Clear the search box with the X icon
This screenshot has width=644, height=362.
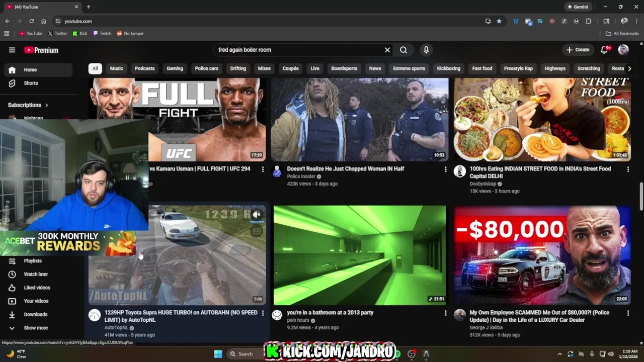pos(387,50)
